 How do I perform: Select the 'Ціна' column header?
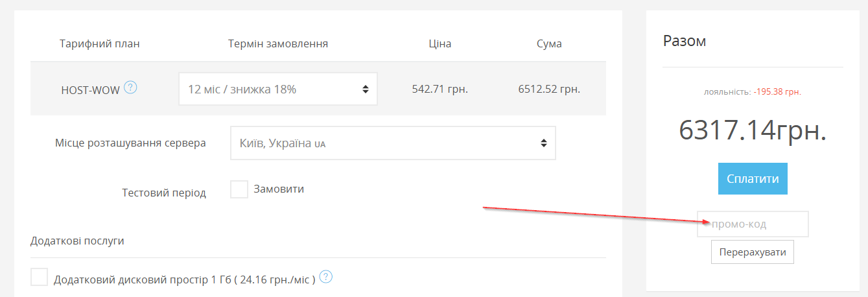440,44
